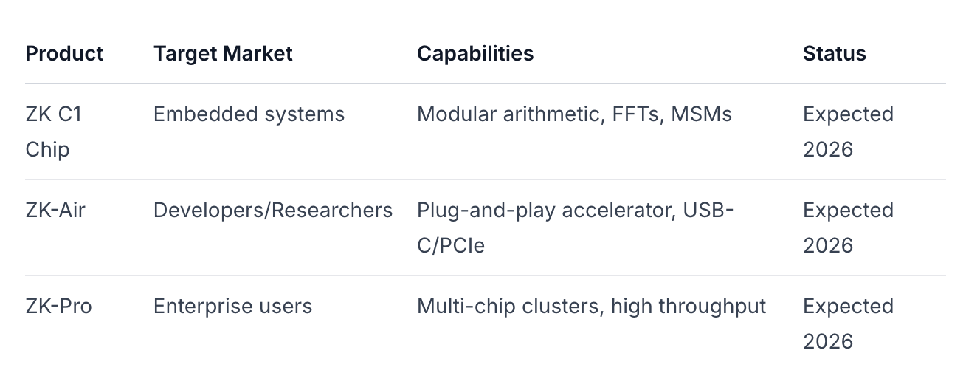980x390 pixels.
Task: Click the Capabilities column header
Action: 475,54
